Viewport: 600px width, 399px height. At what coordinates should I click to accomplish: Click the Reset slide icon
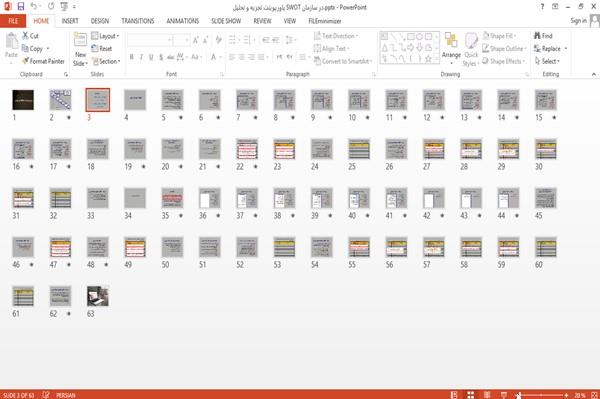point(95,49)
